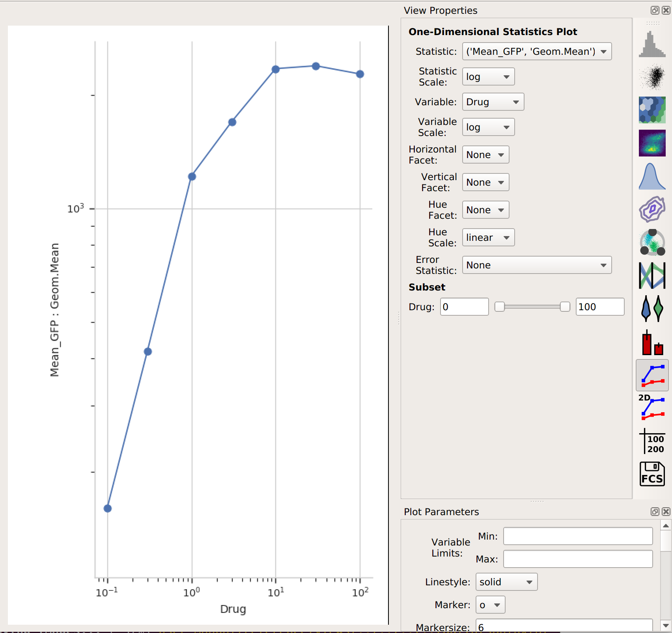
Task: Close the View Properties panel
Action: [666, 10]
